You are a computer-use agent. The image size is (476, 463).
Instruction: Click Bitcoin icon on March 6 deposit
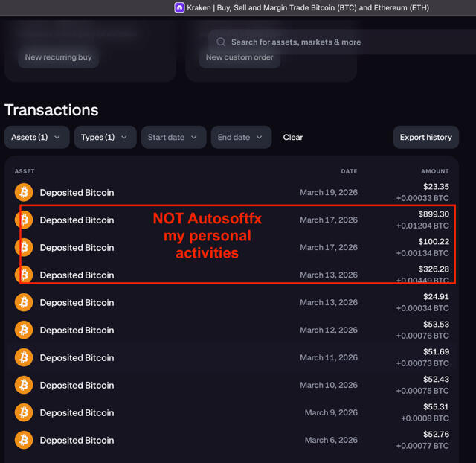[x=24, y=440]
